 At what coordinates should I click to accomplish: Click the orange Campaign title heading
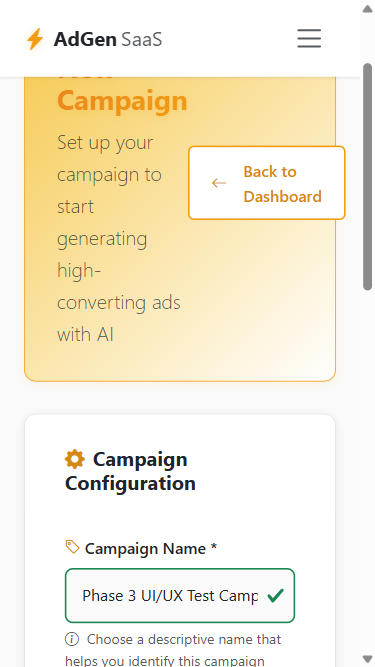point(122,101)
